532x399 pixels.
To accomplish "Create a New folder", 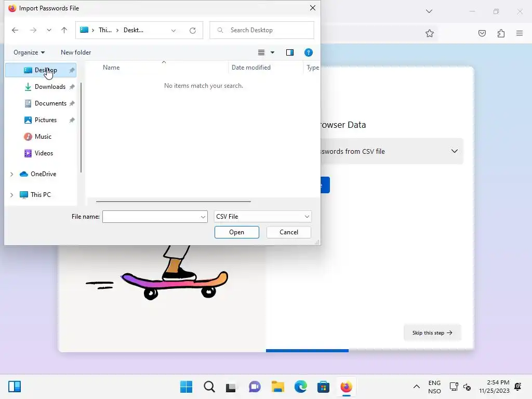I will point(76,52).
